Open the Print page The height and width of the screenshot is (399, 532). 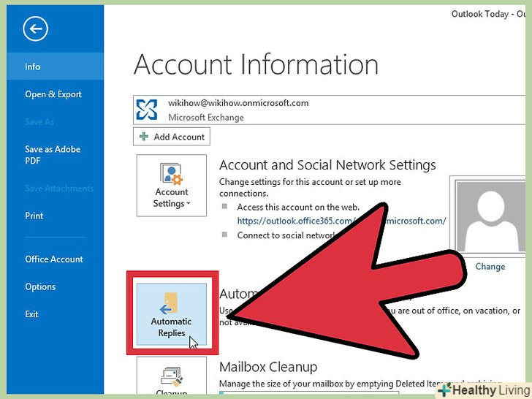click(x=34, y=216)
